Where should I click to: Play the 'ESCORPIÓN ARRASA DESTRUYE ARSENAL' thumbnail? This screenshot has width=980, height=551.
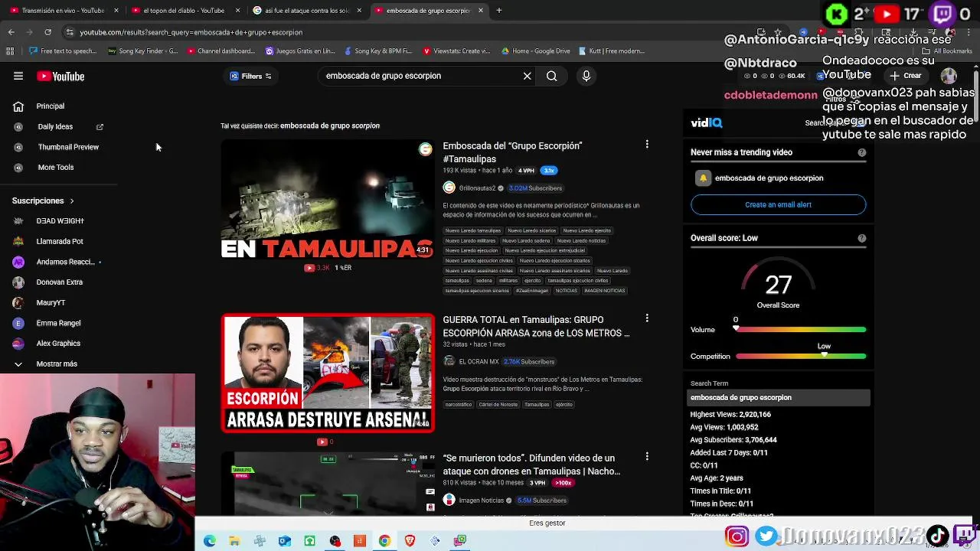[328, 373]
